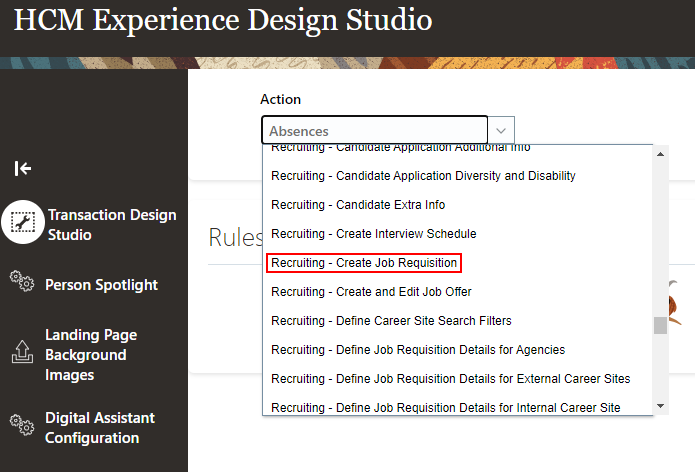Select Define Job Requisition Details for Internal Career Site

pos(445,407)
